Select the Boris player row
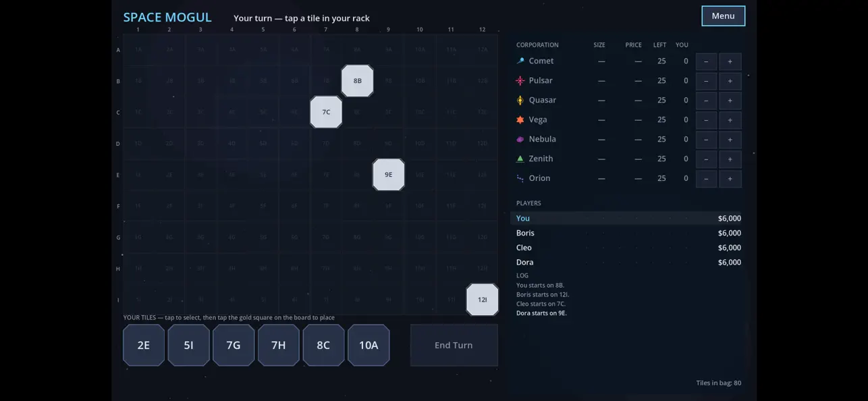The height and width of the screenshot is (401, 868). click(x=628, y=233)
